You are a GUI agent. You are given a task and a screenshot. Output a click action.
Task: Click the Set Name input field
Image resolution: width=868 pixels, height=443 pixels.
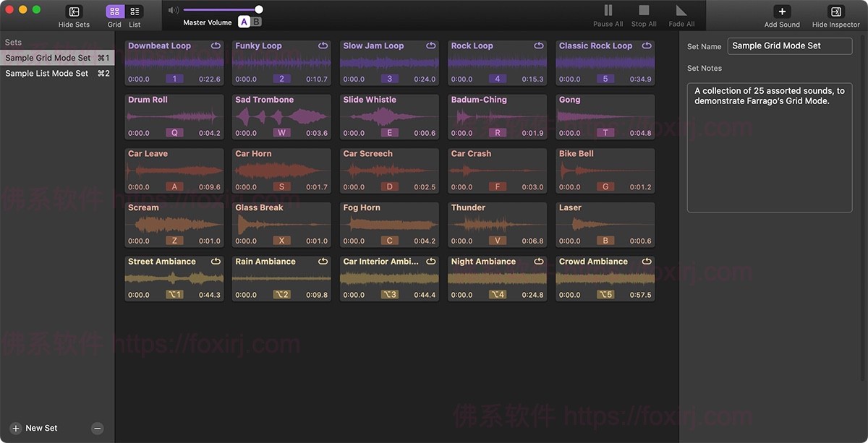[789, 46]
